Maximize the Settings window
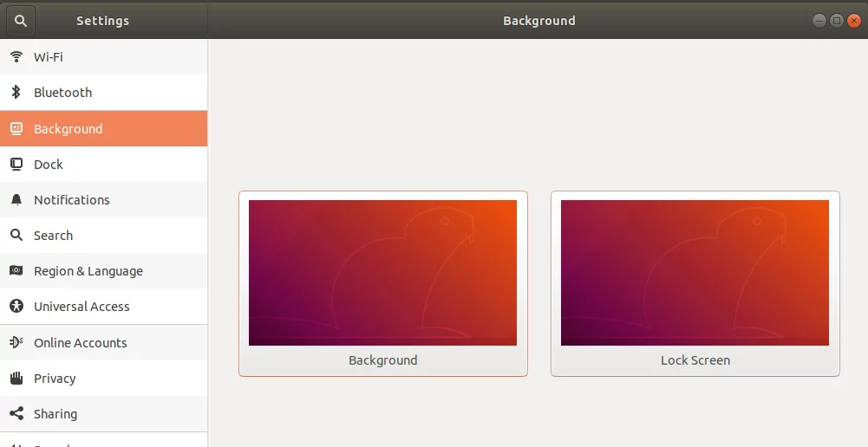This screenshot has width=868, height=447. [x=837, y=21]
